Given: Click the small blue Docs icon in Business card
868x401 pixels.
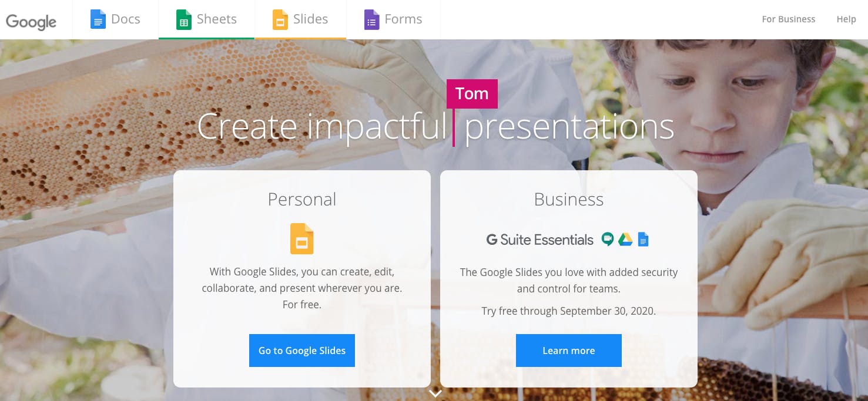Looking at the screenshot, I should point(644,239).
